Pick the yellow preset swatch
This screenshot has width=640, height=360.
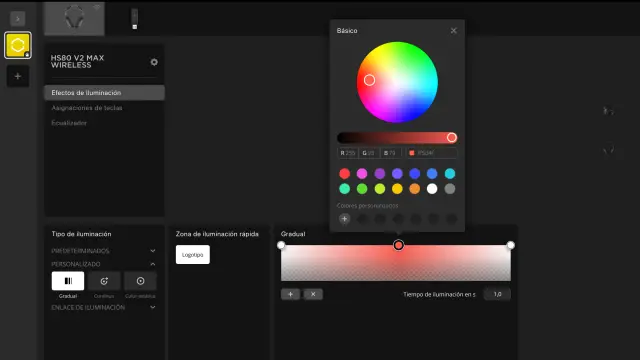click(x=397, y=189)
